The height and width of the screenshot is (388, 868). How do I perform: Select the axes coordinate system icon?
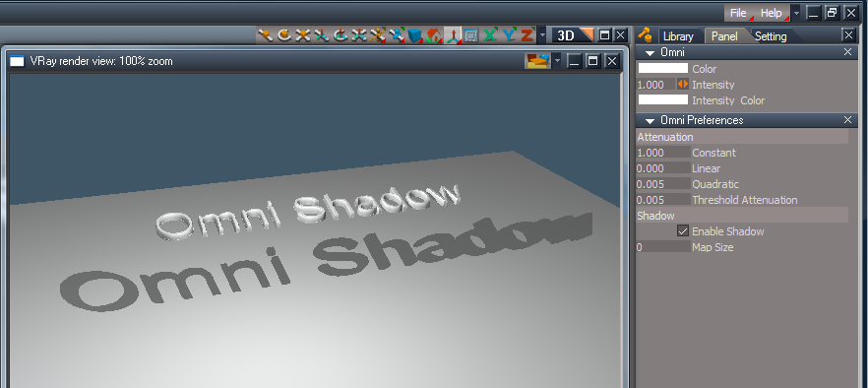tap(453, 35)
